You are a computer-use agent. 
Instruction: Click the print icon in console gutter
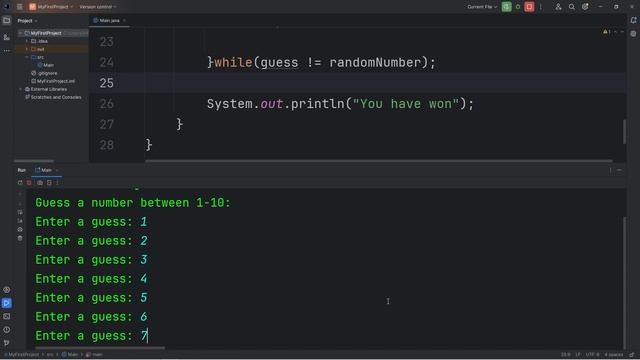20,229
